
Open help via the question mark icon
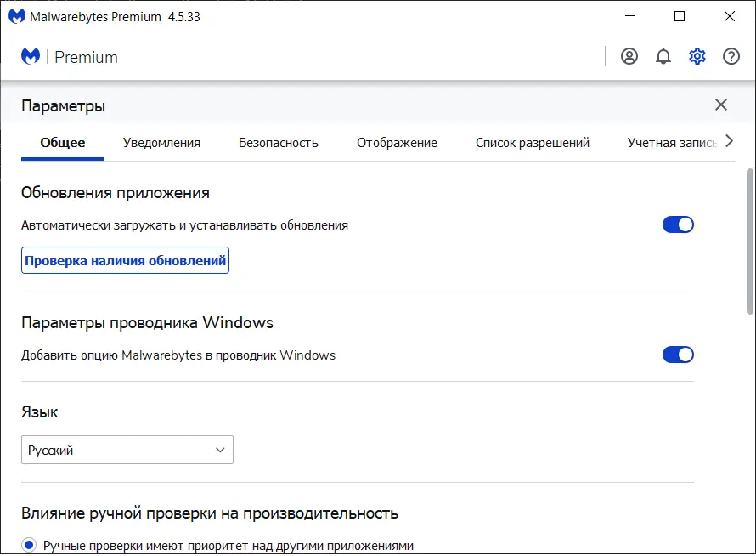[x=731, y=56]
